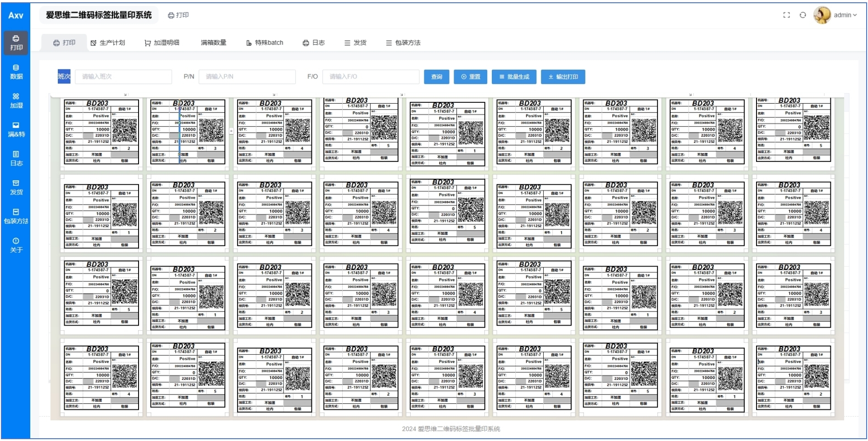The width and height of the screenshot is (868, 441).
Task: Go to 加湿 in the left sidebar
Action: (16, 100)
